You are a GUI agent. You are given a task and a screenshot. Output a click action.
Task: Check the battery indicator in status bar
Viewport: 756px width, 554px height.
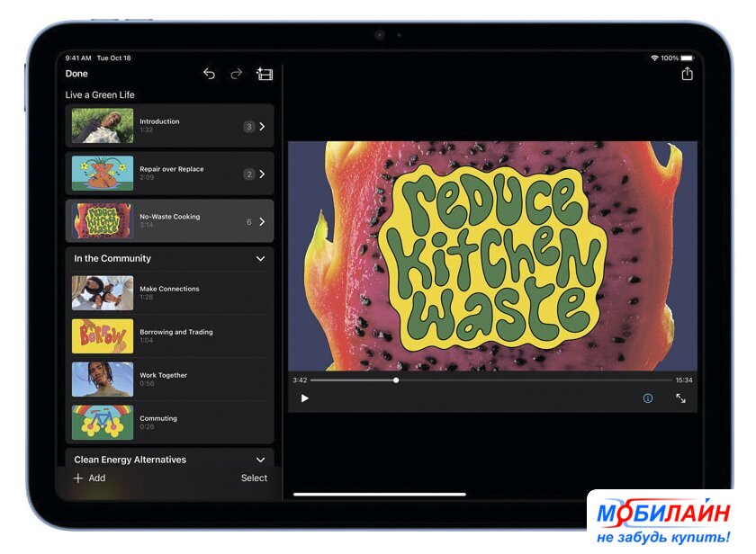[687, 58]
